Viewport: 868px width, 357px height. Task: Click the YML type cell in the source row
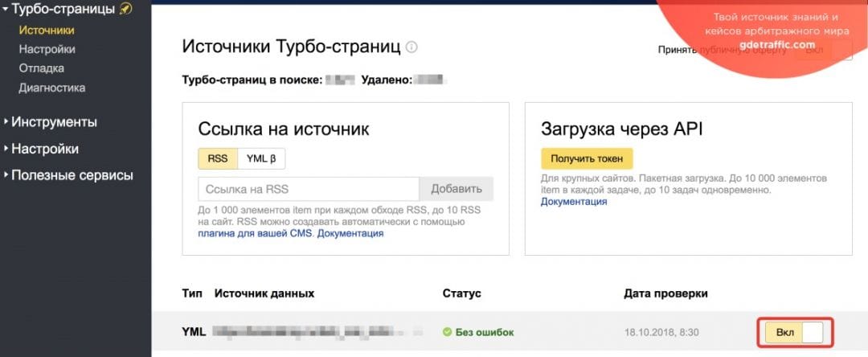coord(194,332)
